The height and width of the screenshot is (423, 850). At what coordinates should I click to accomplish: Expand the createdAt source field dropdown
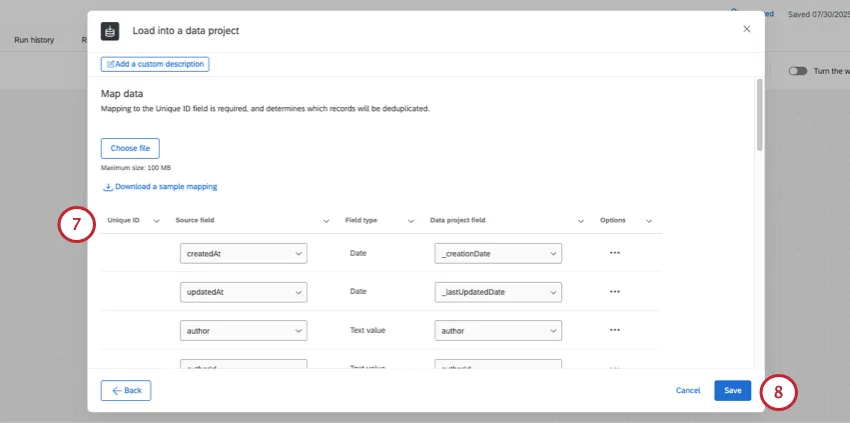click(243, 254)
